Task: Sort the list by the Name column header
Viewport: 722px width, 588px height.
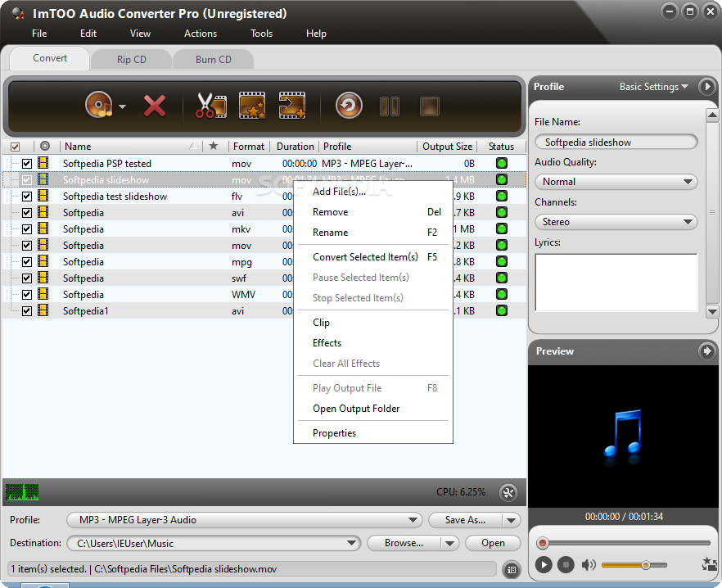Action: tap(131, 147)
